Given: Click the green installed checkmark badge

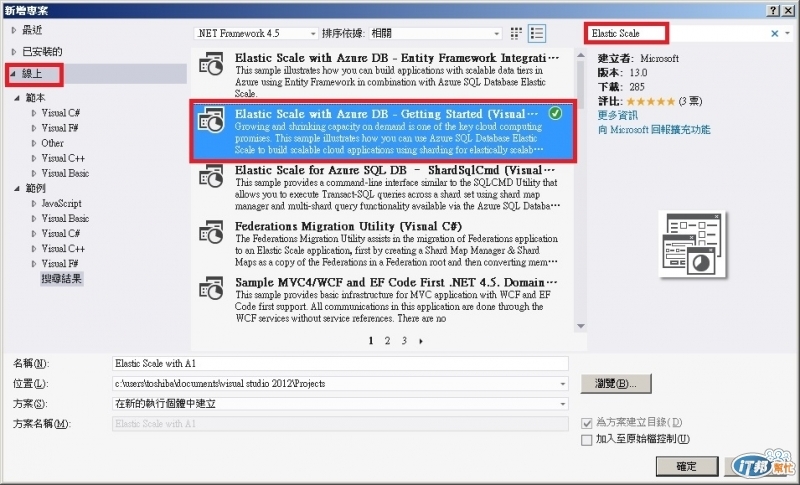Looking at the screenshot, I should click(555, 113).
